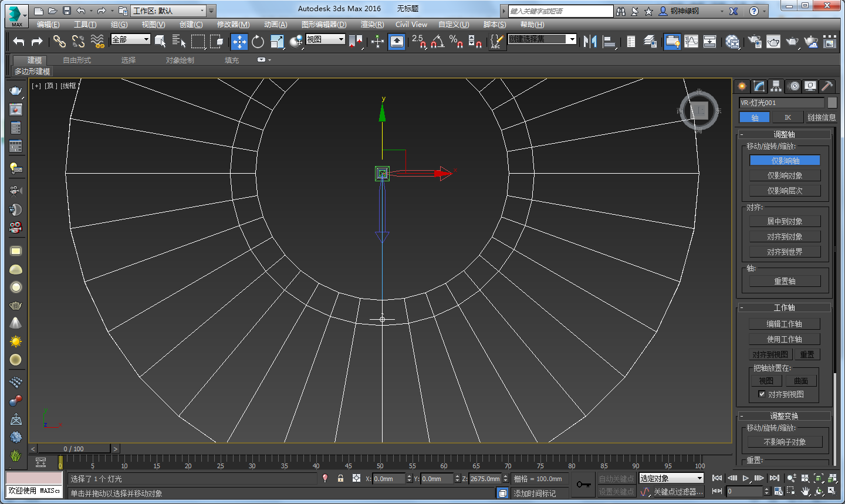Open the 全部 selection filter dropdown
845x504 pixels.
131,39
